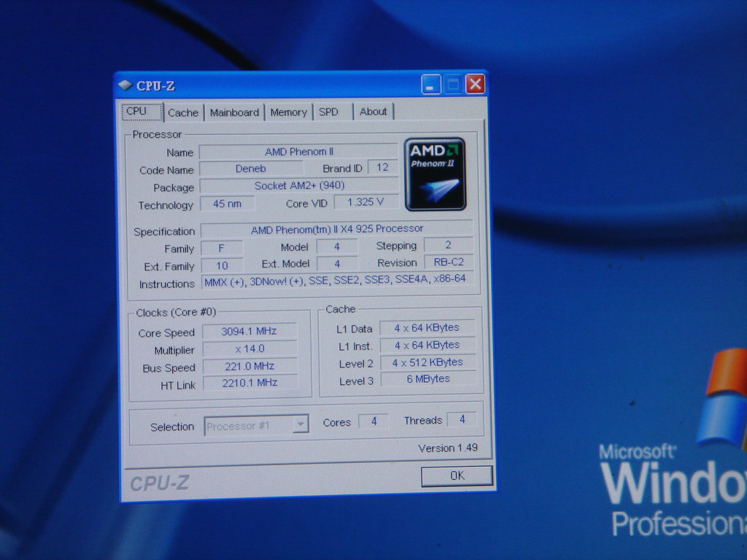This screenshot has height=560, width=747.
Task: Click the Level 2 value '4 x 512 KBytes'
Action: [x=427, y=362]
